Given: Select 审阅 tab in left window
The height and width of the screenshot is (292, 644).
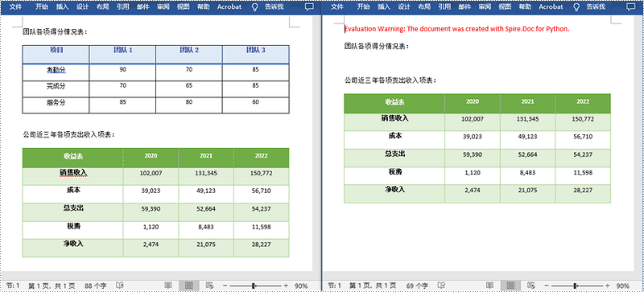Looking at the screenshot, I should (x=163, y=6).
